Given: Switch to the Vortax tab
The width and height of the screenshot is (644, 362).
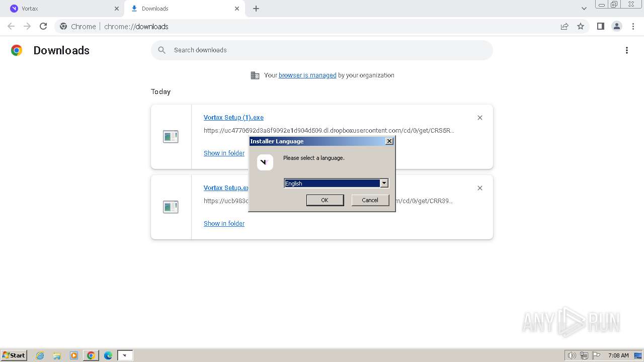Looking at the screenshot, I should tap(63, 9).
